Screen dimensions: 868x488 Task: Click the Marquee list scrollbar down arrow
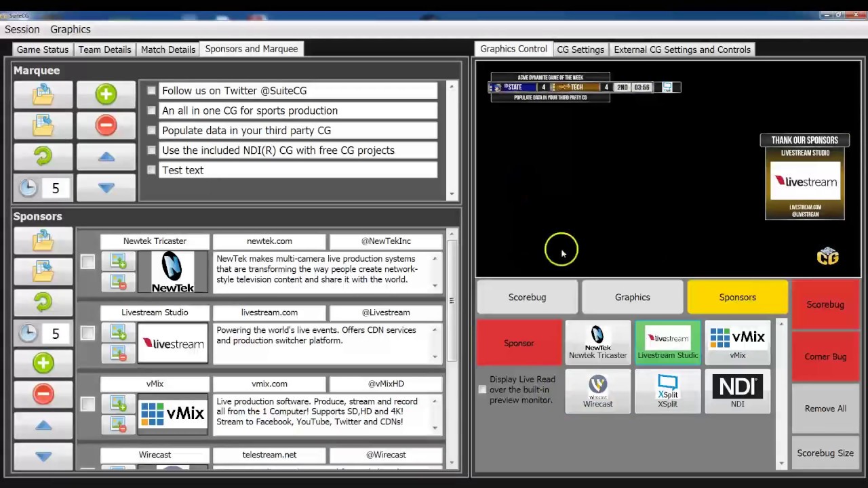click(x=452, y=195)
